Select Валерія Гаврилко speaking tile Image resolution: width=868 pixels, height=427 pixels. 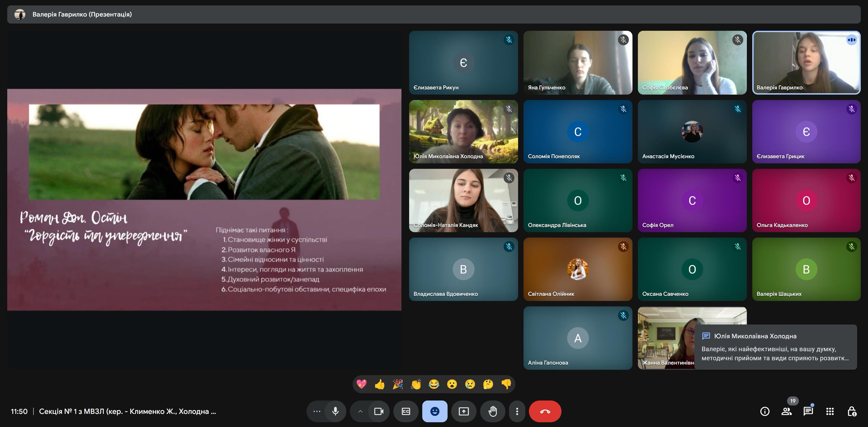(806, 63)
